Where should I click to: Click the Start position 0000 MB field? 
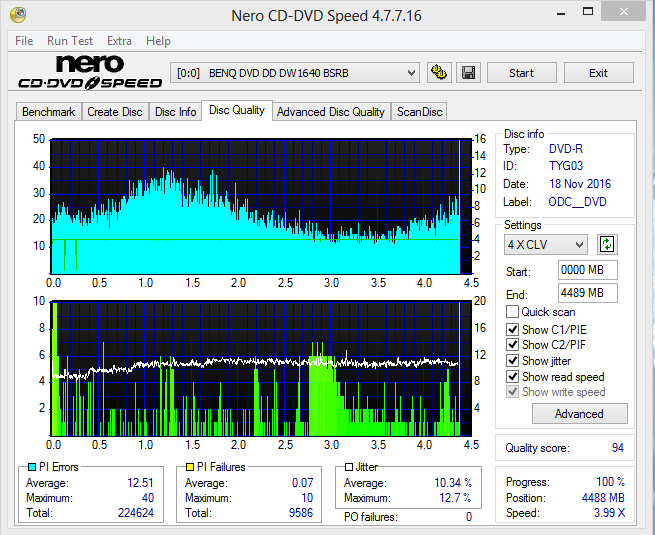[587, 270]
